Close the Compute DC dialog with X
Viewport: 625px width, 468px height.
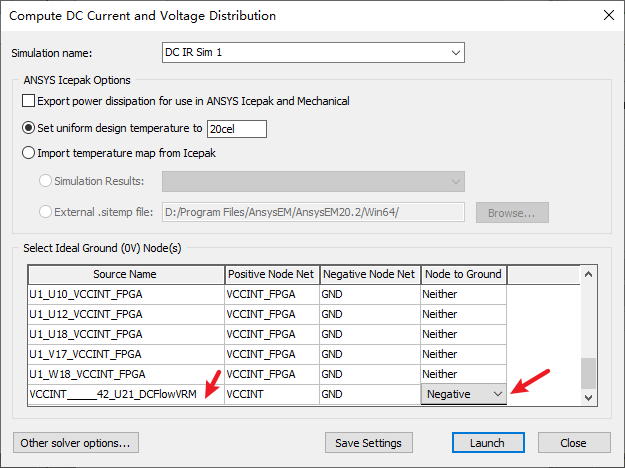coord(609,16)
